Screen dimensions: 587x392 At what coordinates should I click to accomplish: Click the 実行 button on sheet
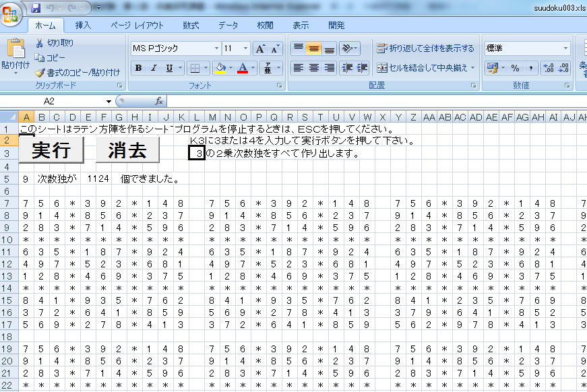(x=51, y=150)
